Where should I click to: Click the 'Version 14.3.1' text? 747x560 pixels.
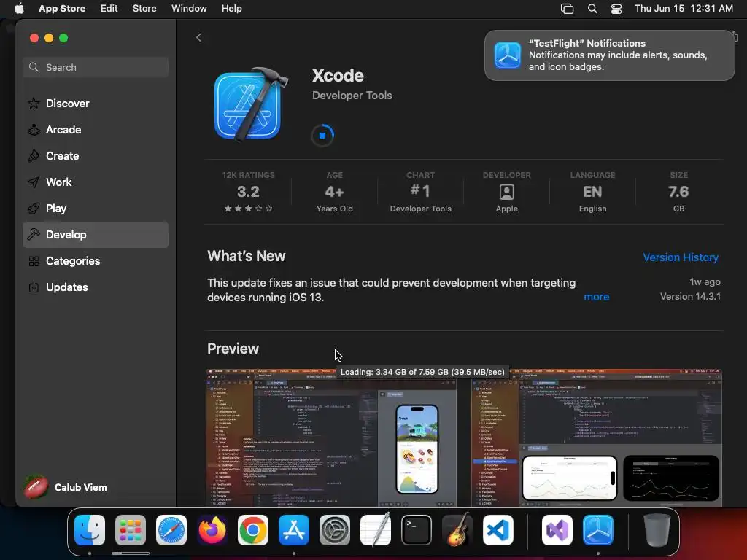(x=690, y=296)
